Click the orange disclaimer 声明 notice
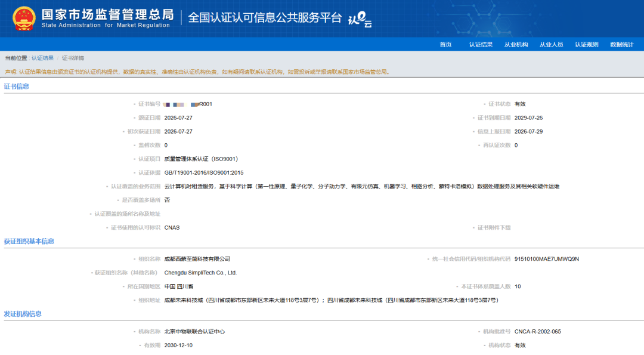This screenshot has width=644, height=355. [x=197, y=72]
